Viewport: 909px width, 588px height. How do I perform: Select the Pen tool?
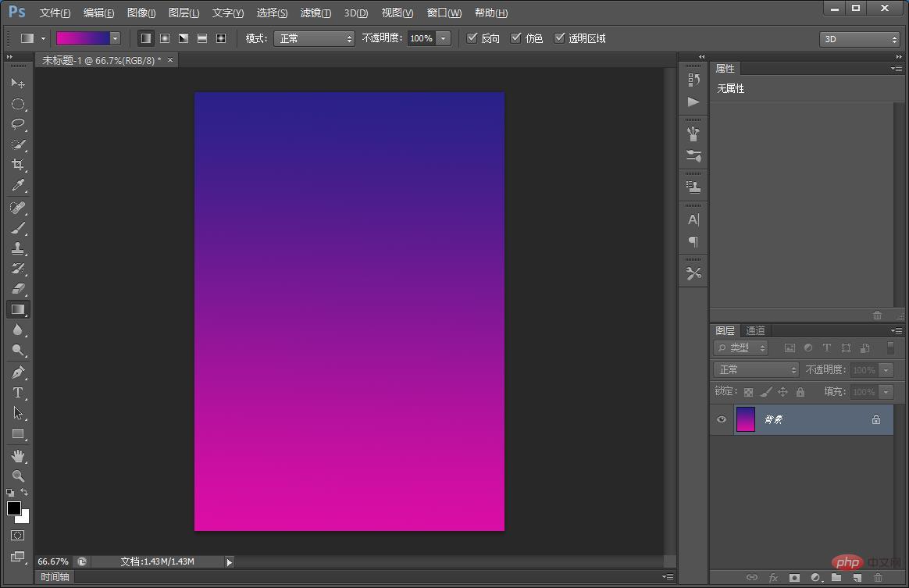[x=17, y=372]
